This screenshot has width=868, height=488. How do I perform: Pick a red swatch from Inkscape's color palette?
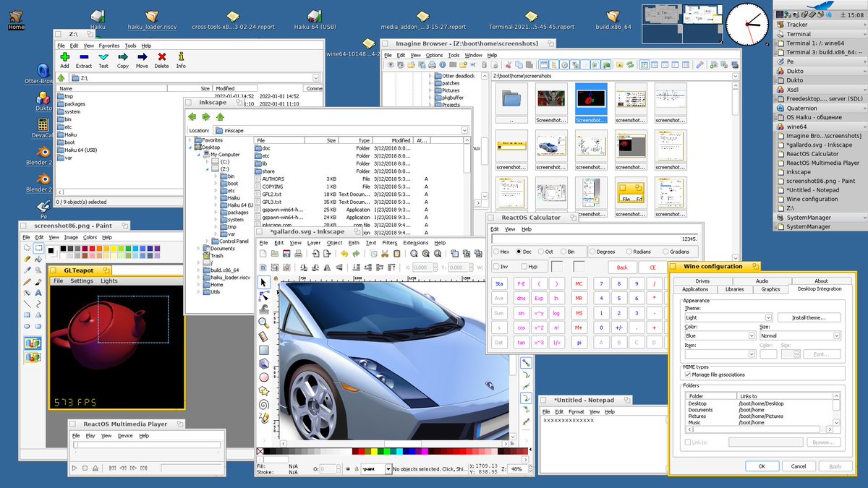pos(362,451)
